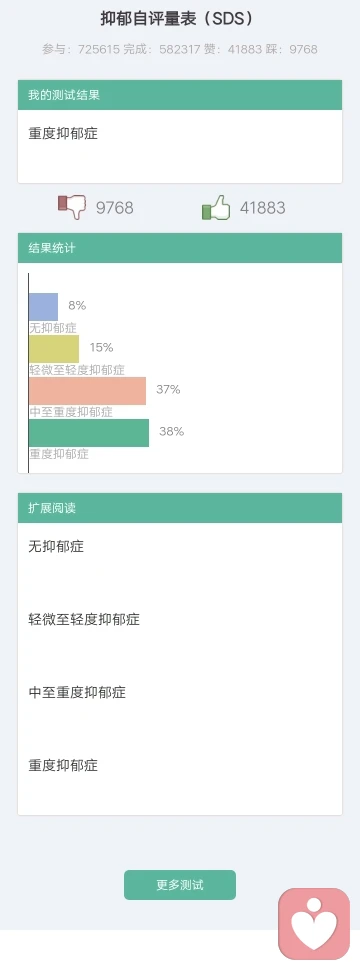Viewport: 360px width, 970px height.
Task: Click the thumbs-down icon
Action: click(x=72, y=207)
